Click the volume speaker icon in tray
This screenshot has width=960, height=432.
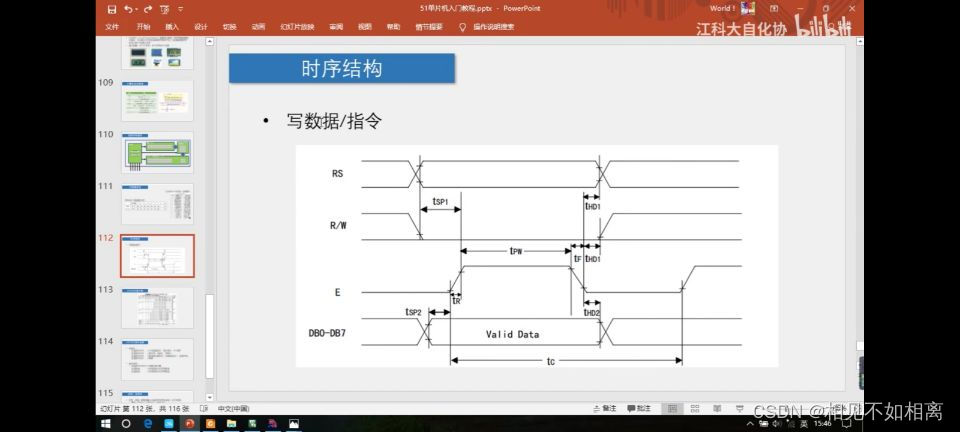[777, 423]
